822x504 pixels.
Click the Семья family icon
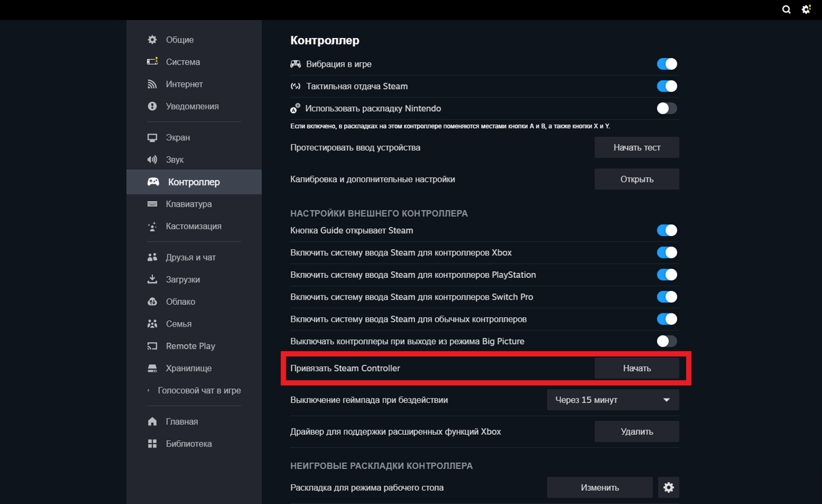tap(153, 324)
